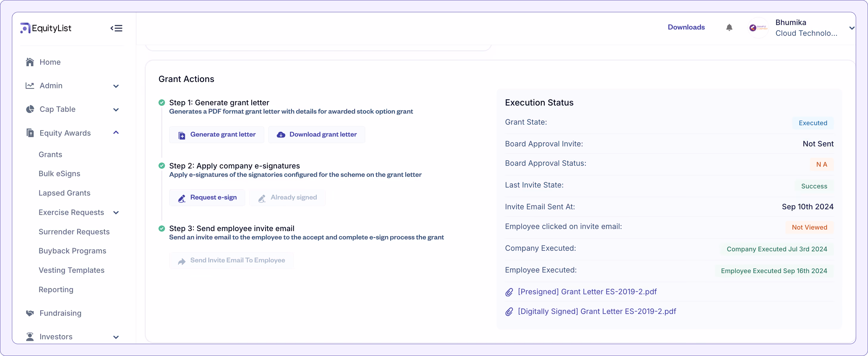Click the Cap Table pie icon
This screenshot has height=356, width=868.
(30, 109)
